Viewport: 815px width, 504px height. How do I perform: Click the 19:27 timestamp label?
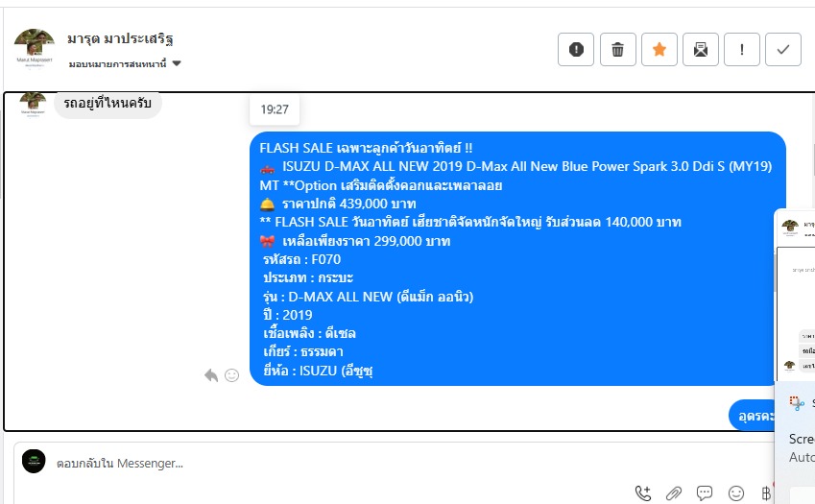[x=275, y=109]
